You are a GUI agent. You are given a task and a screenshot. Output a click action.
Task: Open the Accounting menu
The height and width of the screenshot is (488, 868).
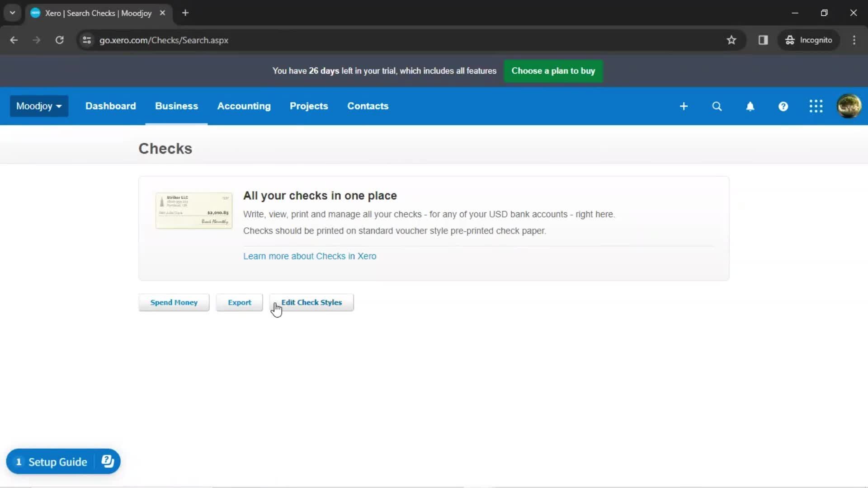244,106
